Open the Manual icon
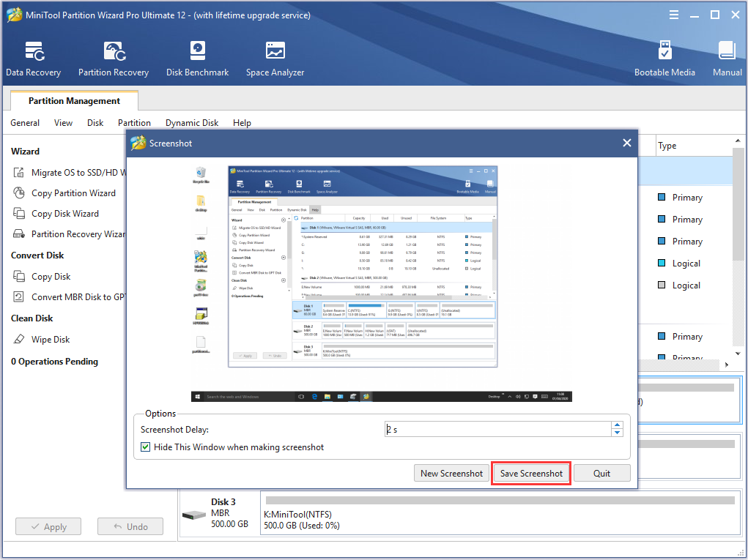The width and height of the screenshot is (748, 560). coord(727,59)
